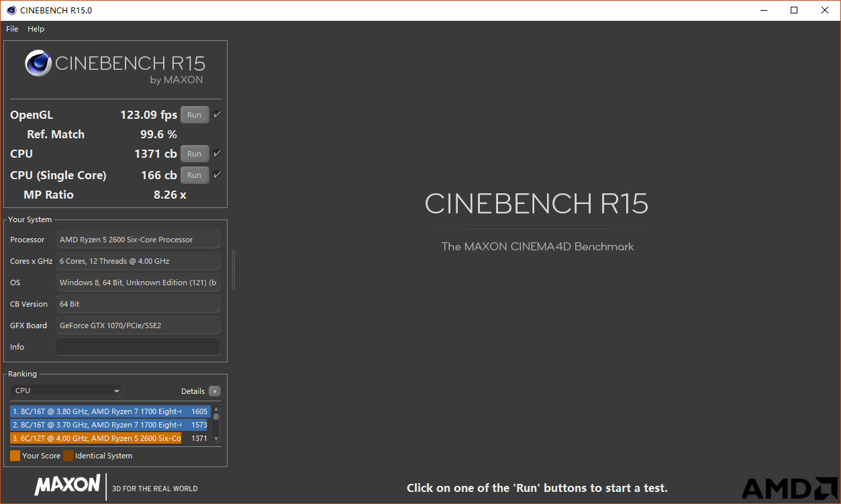Close the Cinebench R15 window
This screenshot has height=504, width=841.
click(825, 10)
